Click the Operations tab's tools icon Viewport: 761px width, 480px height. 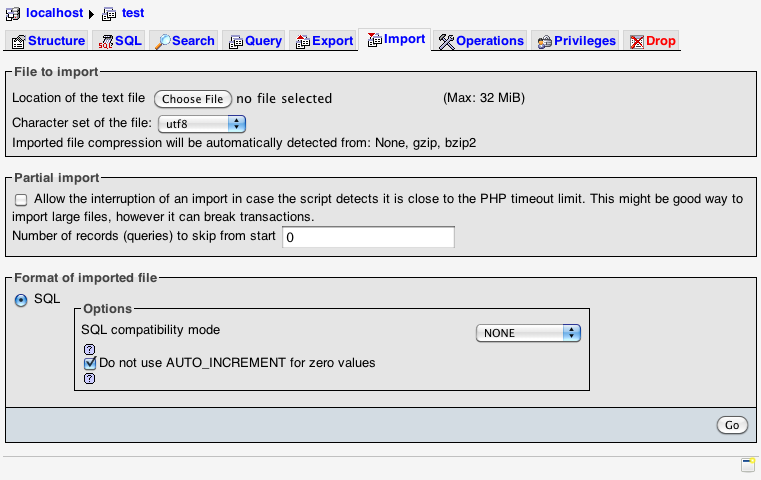point(447,41)
